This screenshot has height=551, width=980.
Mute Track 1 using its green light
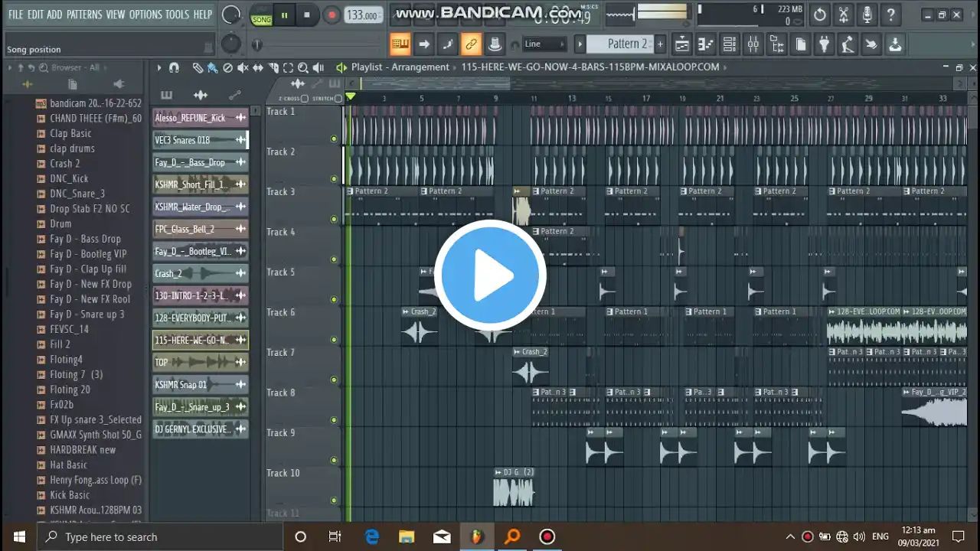click(334, 139)
